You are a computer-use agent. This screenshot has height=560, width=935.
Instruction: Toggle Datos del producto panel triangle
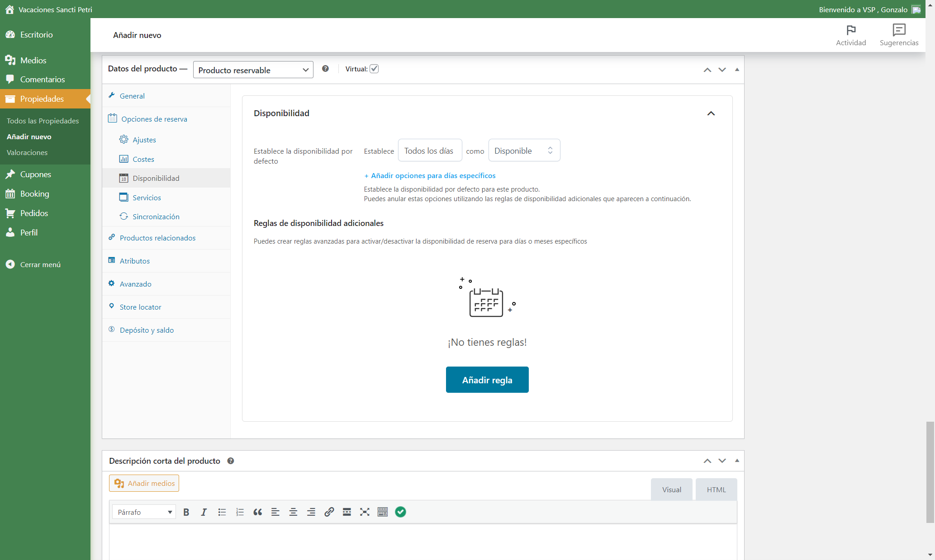point(737,70)
